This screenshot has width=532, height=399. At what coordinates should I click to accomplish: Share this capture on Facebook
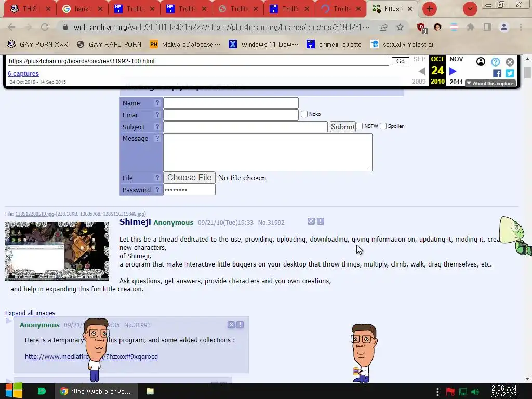[x=497, y=73]
